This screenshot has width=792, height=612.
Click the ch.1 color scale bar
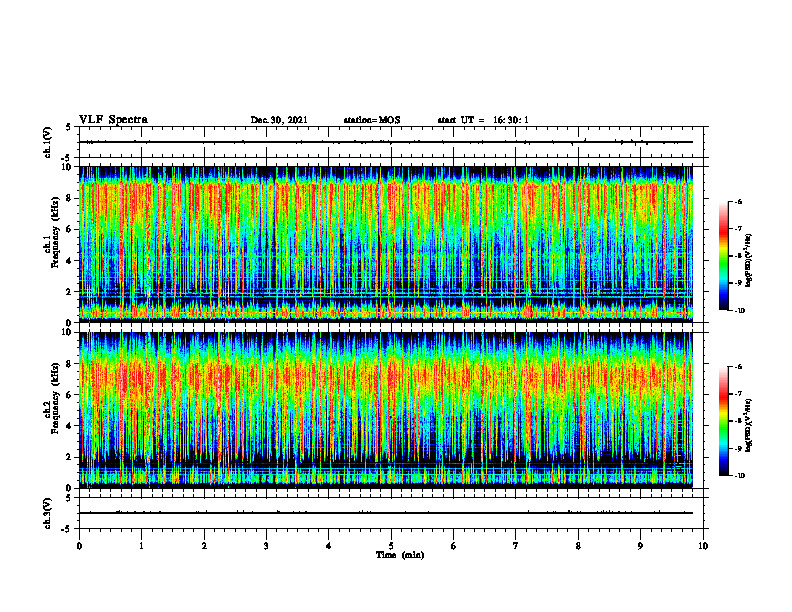point(724,256)
